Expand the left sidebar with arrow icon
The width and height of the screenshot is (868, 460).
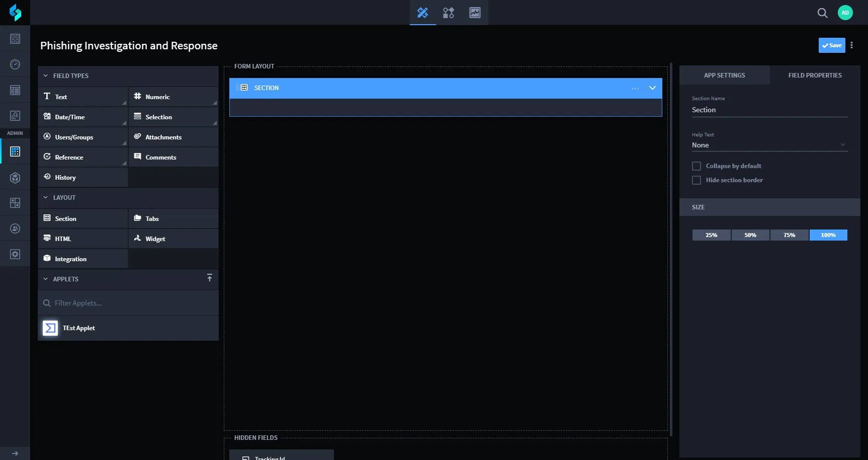(x=15, y=453)
